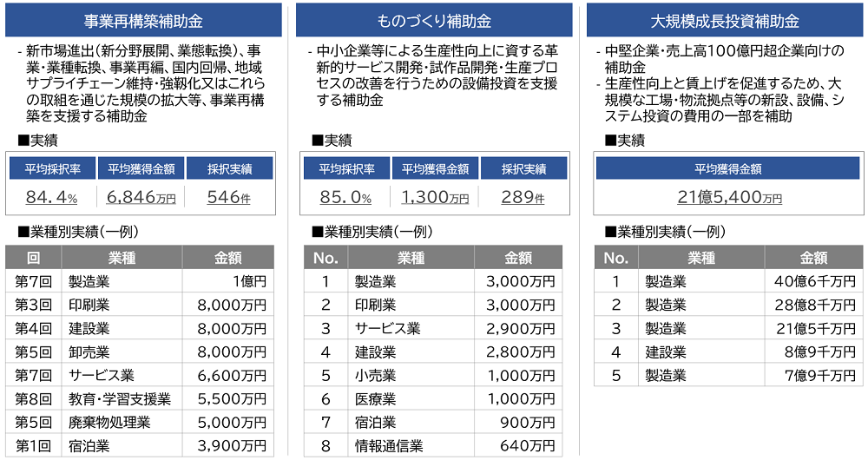Click 採択実績 label above 546件
Viewport: 868px width, 460px height.
tap(230, 169)
